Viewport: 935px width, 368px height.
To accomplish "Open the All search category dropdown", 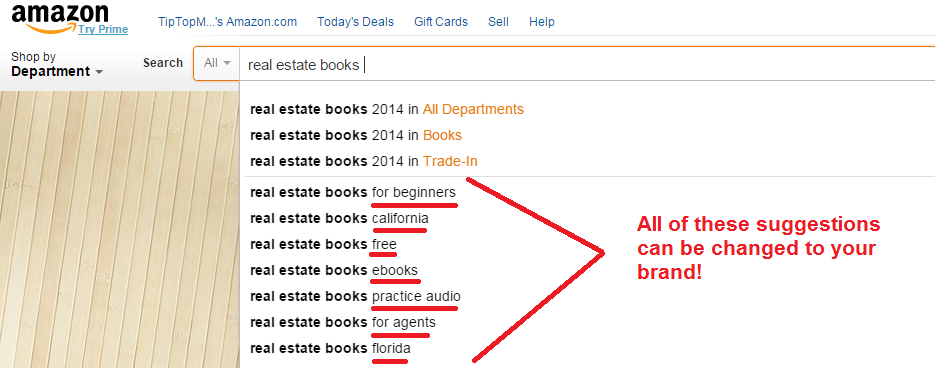I will pos(216,63).
